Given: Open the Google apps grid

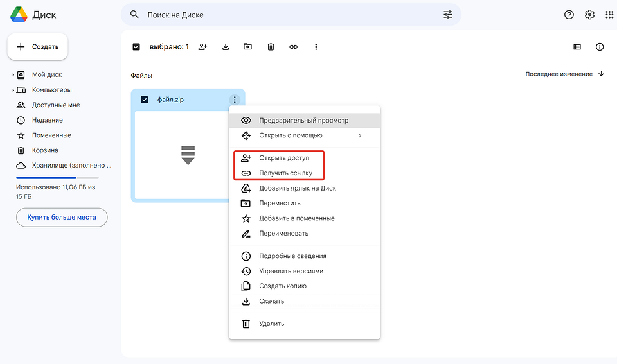Looking at the screenshot, I should pyautogui.click(x=609, y=15).
